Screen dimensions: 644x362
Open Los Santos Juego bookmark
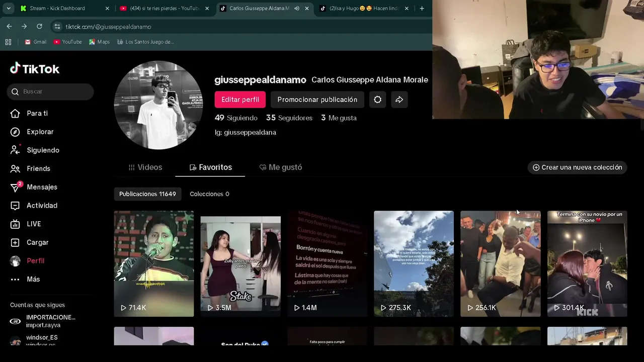pyautogui.click(x=145, y=42)
